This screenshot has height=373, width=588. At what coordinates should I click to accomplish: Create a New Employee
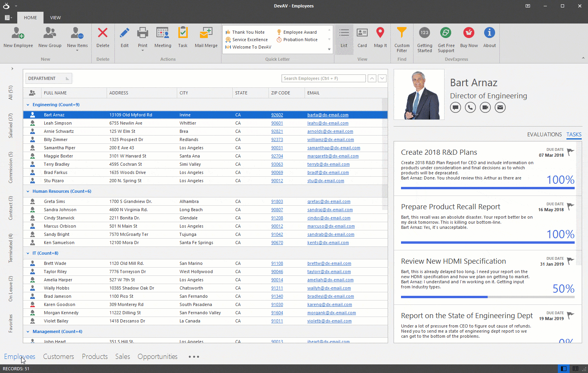pyautogui.click(x=18, y=38)
